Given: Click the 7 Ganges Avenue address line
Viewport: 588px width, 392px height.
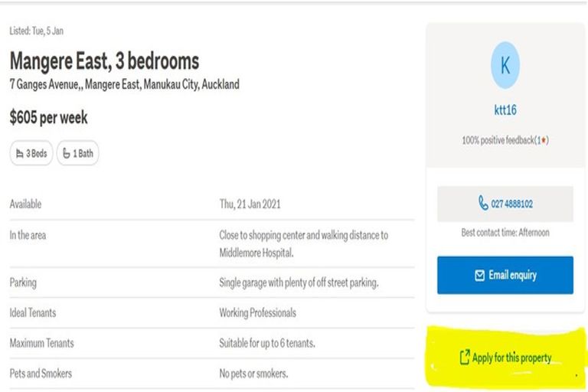Looking at the screenshot, I should [x=124, y=84].
